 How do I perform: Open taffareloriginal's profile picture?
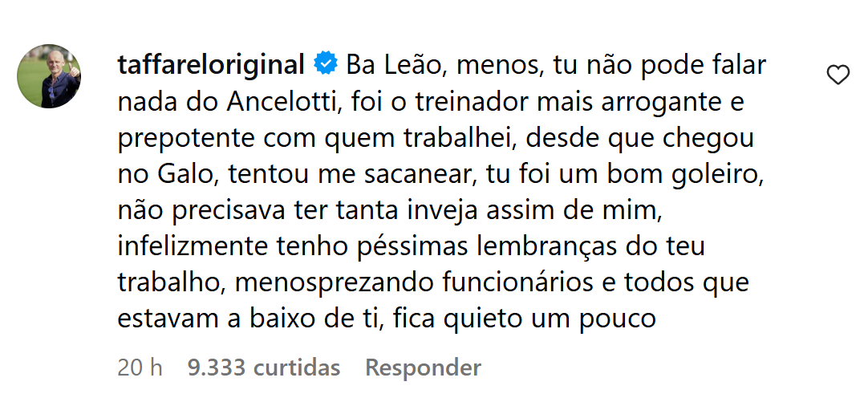coord(49,76)
